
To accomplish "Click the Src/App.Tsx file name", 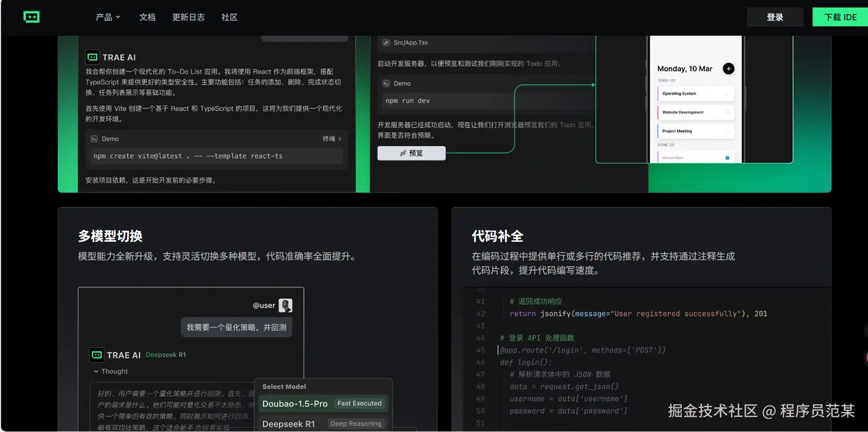I will (x=410, y=43).
